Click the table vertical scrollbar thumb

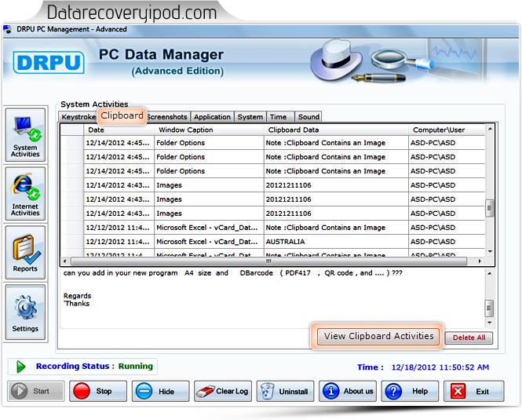(489, 208)
